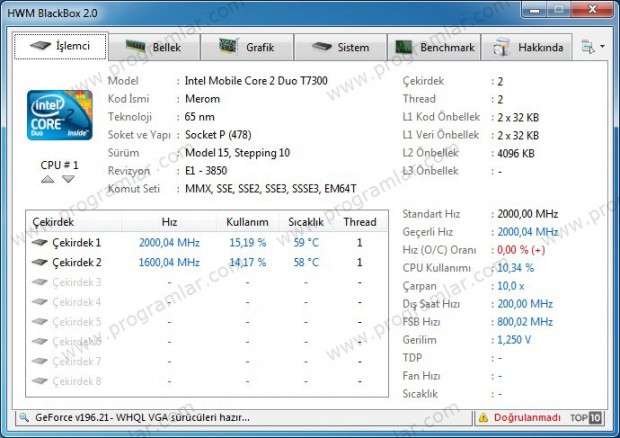Select next CPU with up arrow
620x438 pixels.
pos(47,179)
